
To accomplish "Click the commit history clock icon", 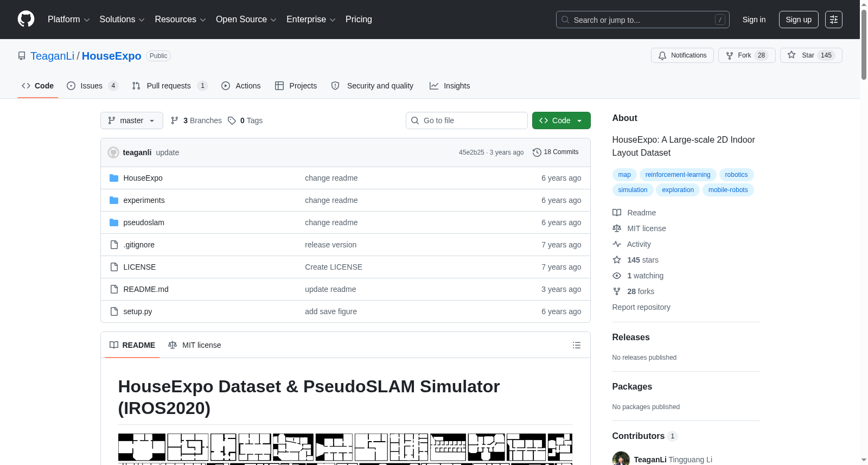I will click(x=537, y=152).
